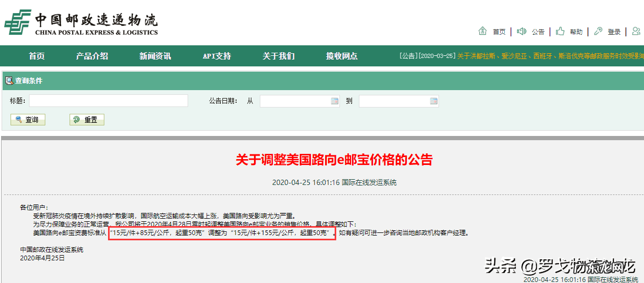Open calendar picker for end date
Viewport: 644px width, 283px height.
pyautogui.click(x=434, y=101)
